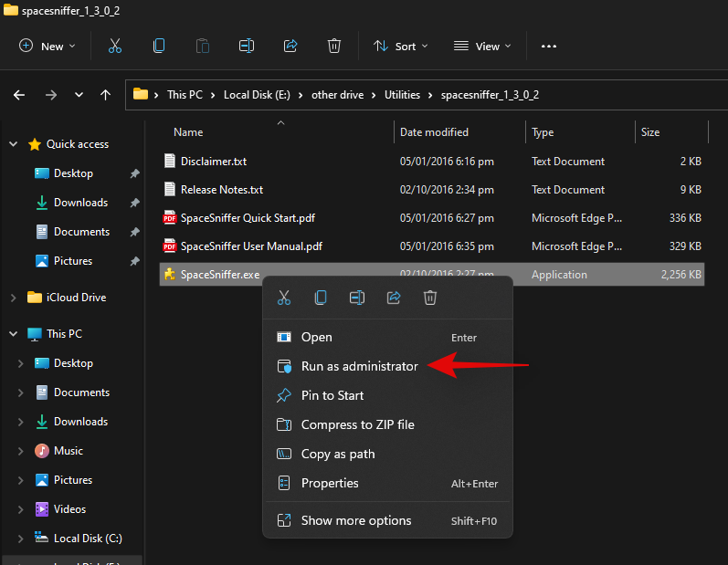Screen dimensions: 728x565
Task: Click the Share icon in top toolbar
Action: tap(290, 46)
